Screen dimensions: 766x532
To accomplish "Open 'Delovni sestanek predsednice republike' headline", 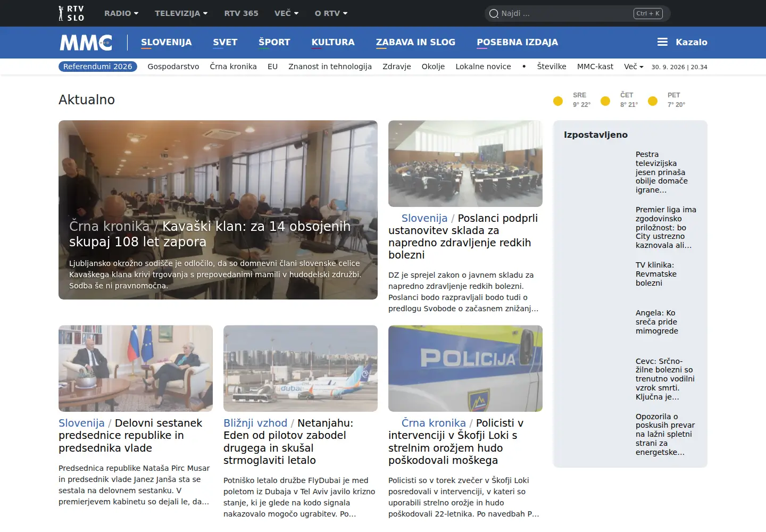I will [130, 436].
